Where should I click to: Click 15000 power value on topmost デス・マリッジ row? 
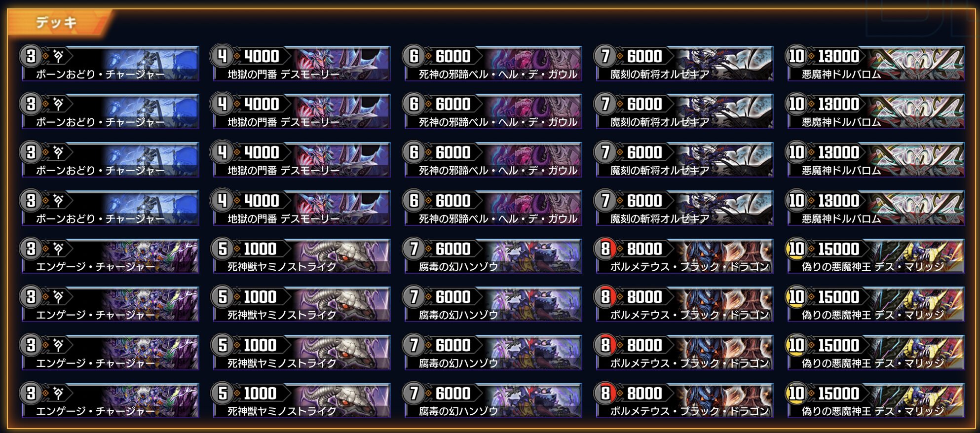(838, 249)
